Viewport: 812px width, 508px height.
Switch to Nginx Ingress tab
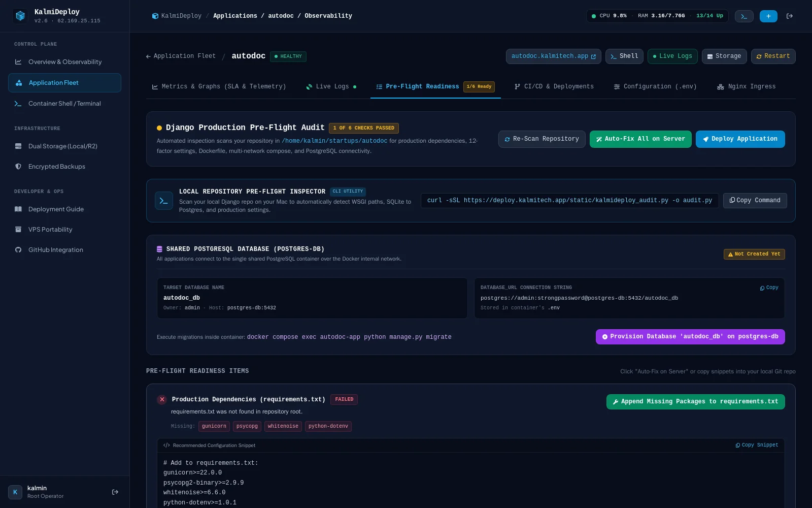747,87
